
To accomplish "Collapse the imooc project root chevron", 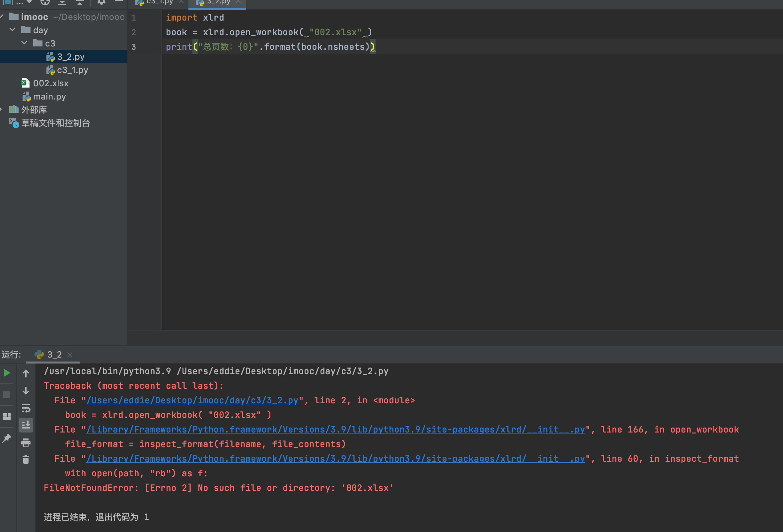I will tap(1, 16).
